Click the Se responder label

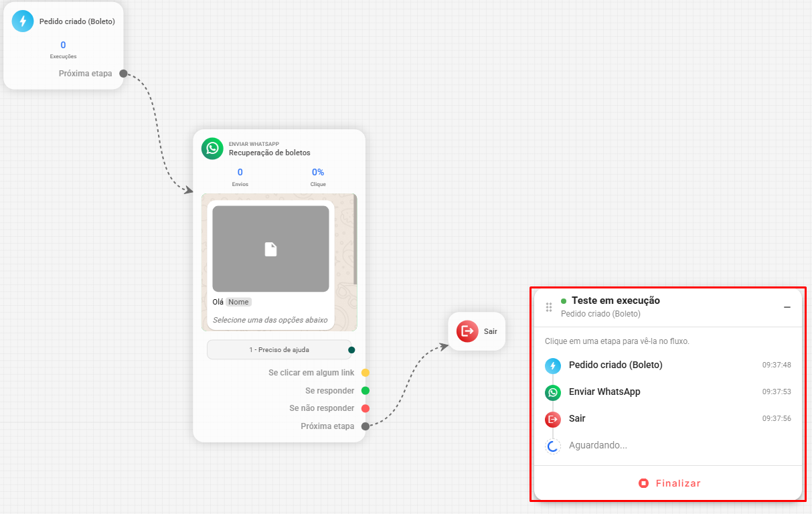click(x=330, y=391)
